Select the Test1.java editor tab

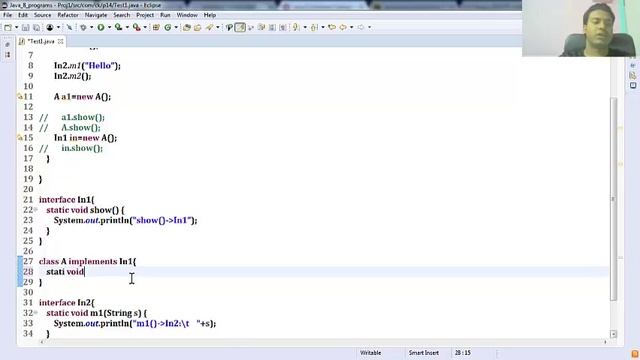pyautogui.click(x=40, y=42)
